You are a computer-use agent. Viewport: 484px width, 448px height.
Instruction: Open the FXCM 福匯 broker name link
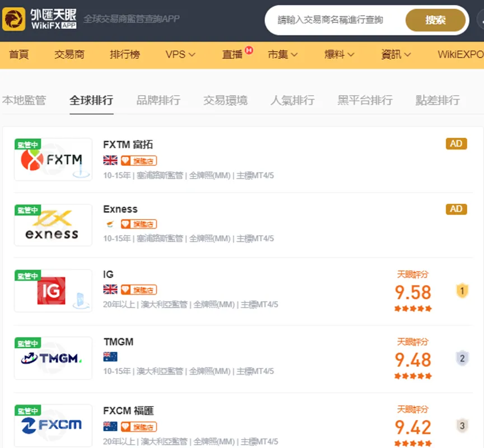pyautogui.click(x=128, y=410)
